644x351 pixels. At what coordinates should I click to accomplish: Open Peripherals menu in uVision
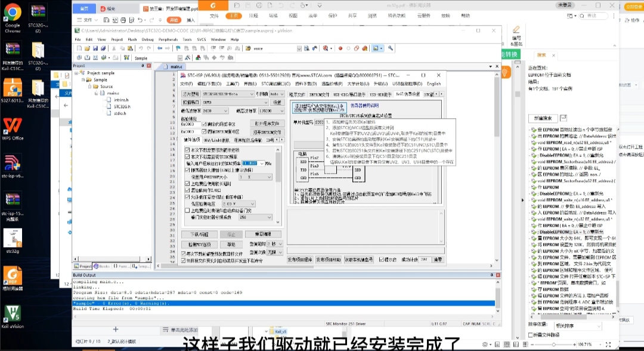pos(168,39)
